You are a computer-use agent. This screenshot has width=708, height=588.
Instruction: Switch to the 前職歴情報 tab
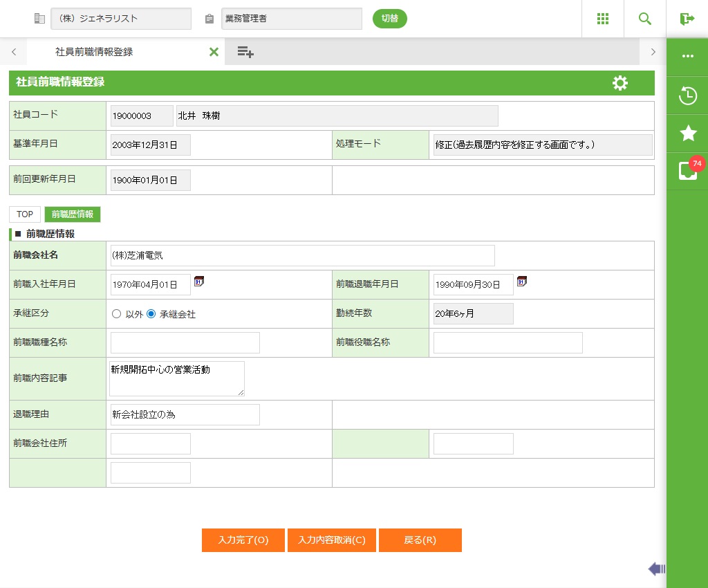pos(73,214)
